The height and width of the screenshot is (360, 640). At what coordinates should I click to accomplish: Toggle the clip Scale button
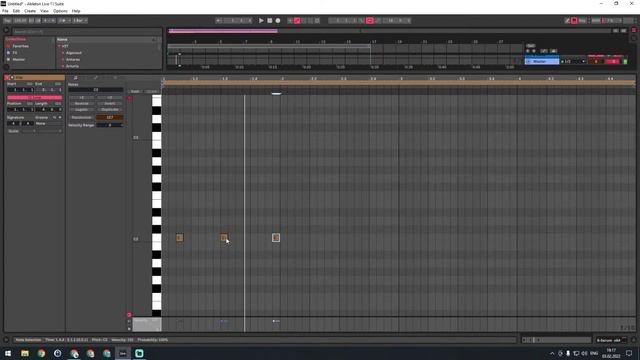click(13, 131)
